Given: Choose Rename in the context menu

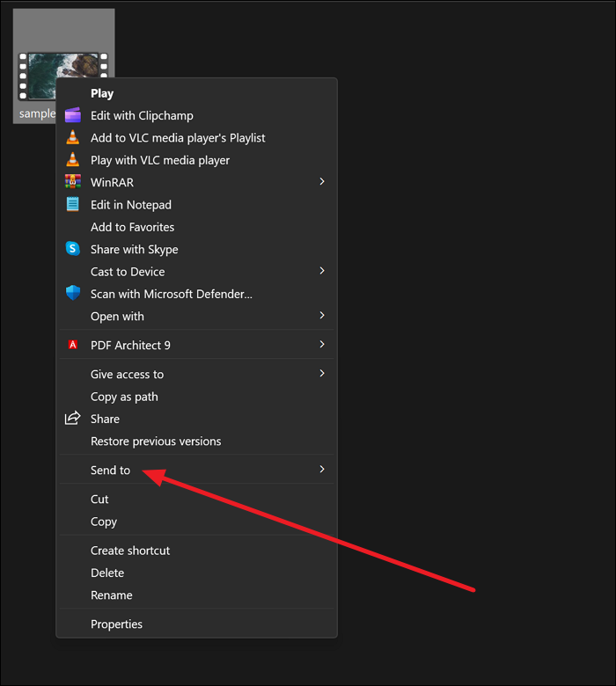Looking at the screenshot, I should [112, 595].
